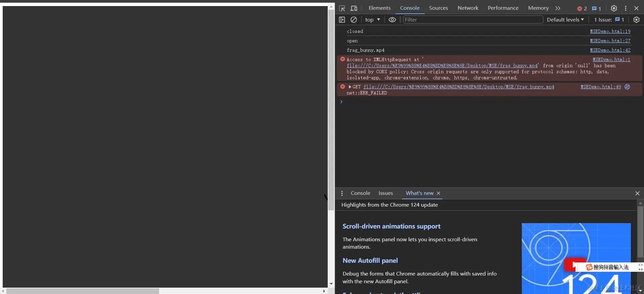Open console settings gear in the console toolbar
The height and width of the screenshot is (294, 644).
(x=636, y=20)
